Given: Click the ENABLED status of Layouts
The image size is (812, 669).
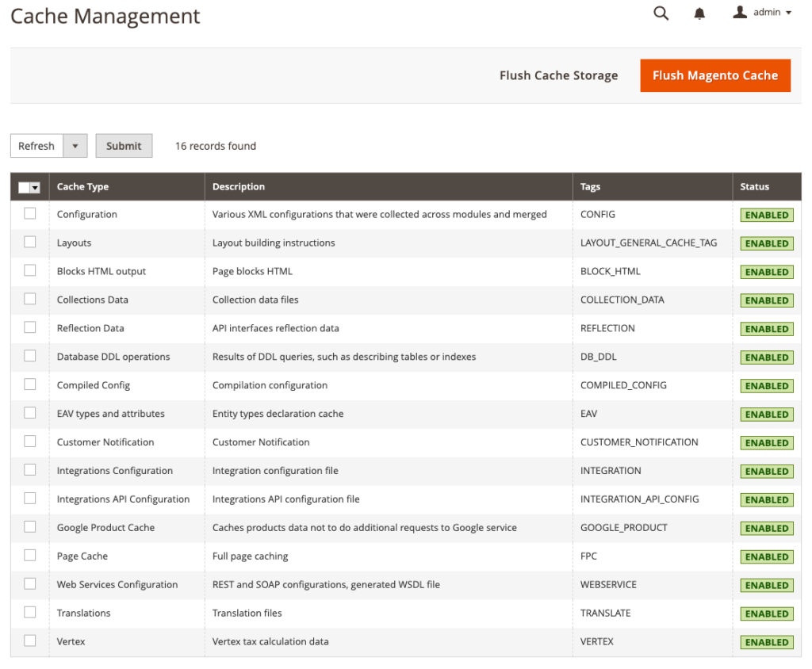Looking at the screenshot, I should tap(766, 243).
